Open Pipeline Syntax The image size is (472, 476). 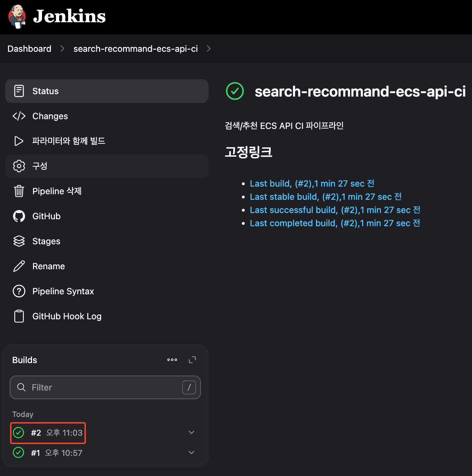(107, 291)
